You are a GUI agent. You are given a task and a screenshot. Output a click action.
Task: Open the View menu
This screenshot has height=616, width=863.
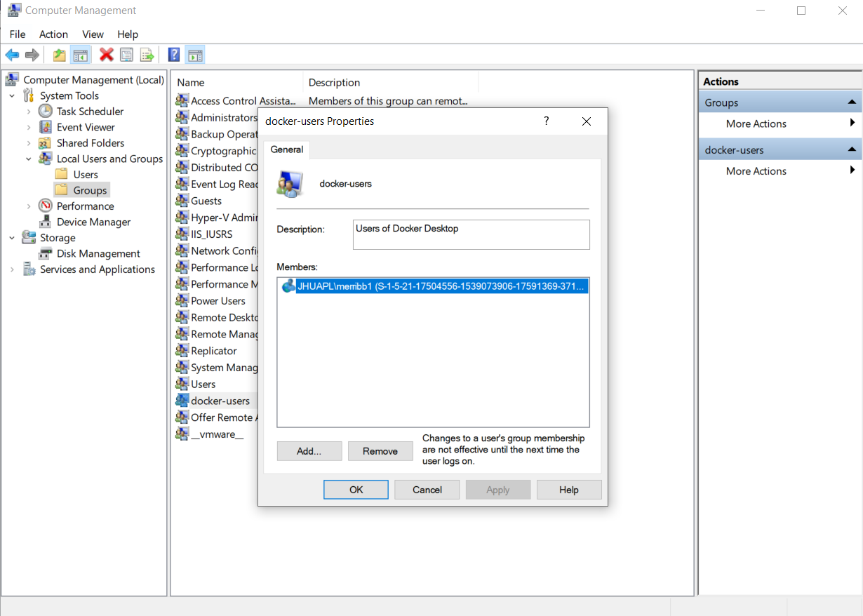(93, 34)
